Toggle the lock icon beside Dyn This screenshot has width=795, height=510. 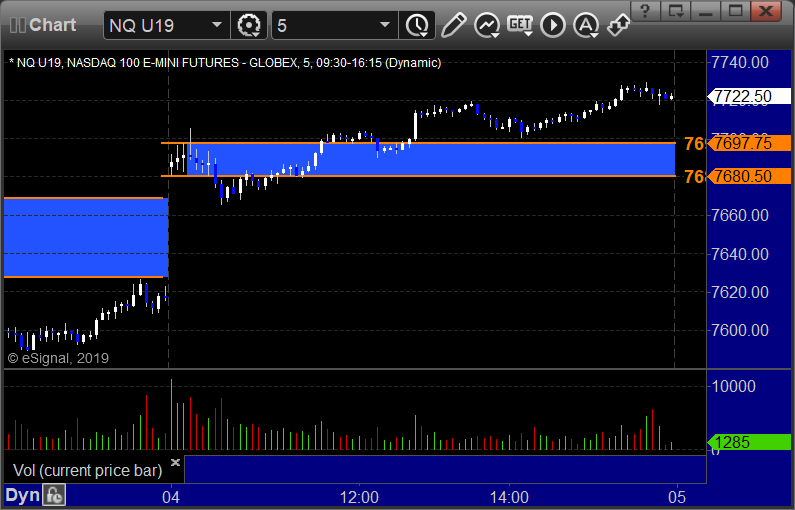(x=54, y=495)
